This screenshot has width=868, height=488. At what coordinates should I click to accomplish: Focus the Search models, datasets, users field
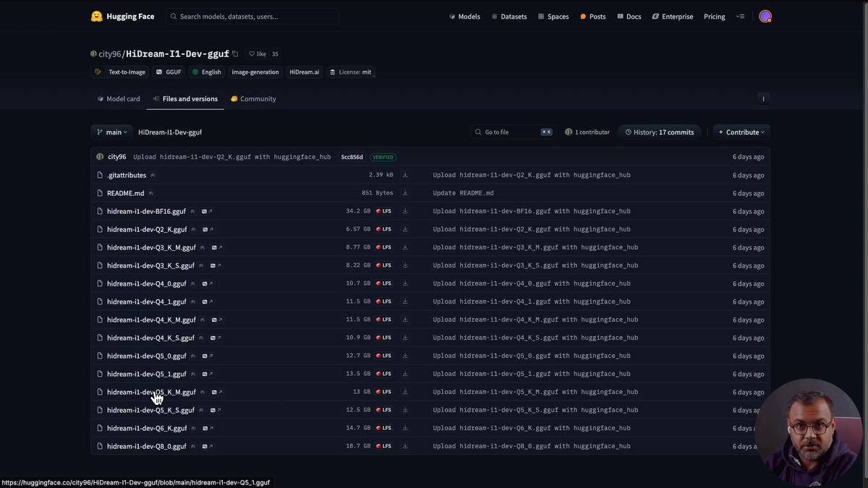click(x=252, y=16)
